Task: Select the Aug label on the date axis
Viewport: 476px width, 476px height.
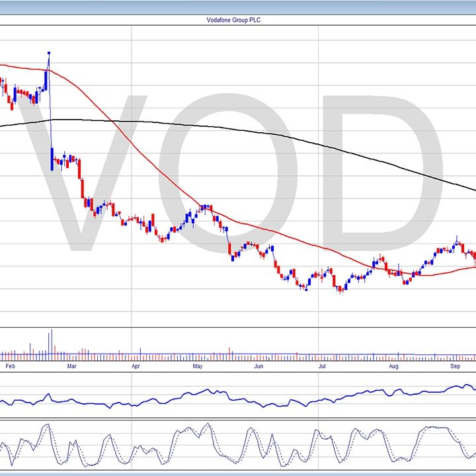Action: [x=393, y=365]
